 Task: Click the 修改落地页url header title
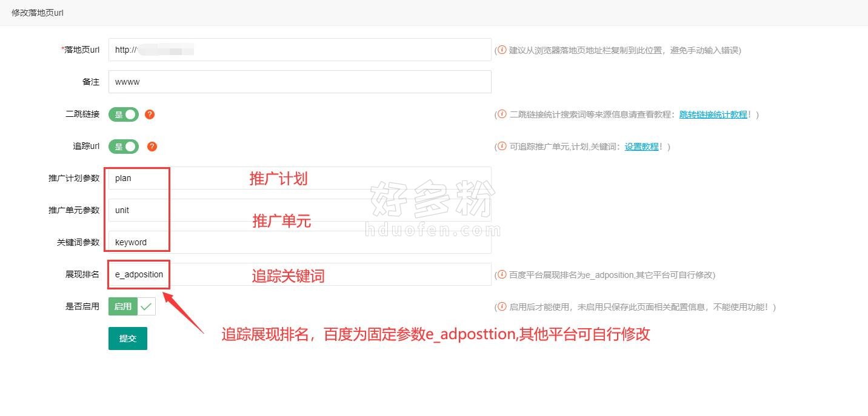(38, 13)
